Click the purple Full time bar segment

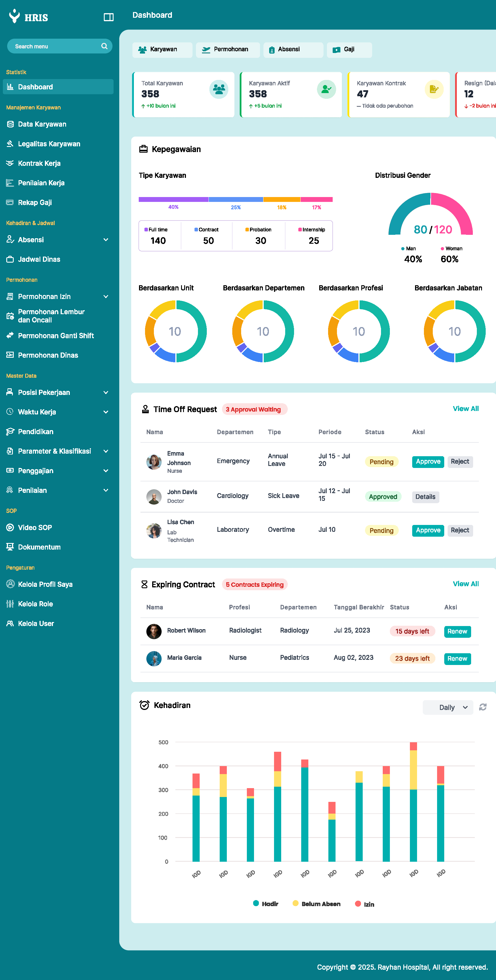[173, 199]
